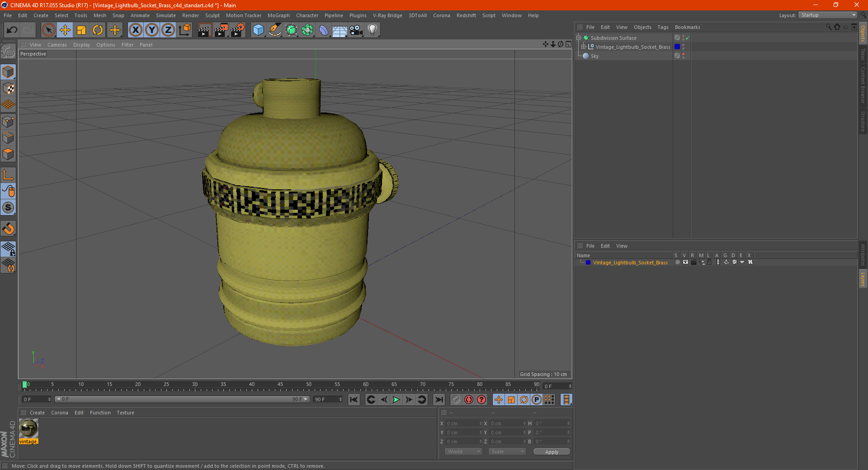Toggle coordinate system icon
868x470 pixels.
click(184, 30)
